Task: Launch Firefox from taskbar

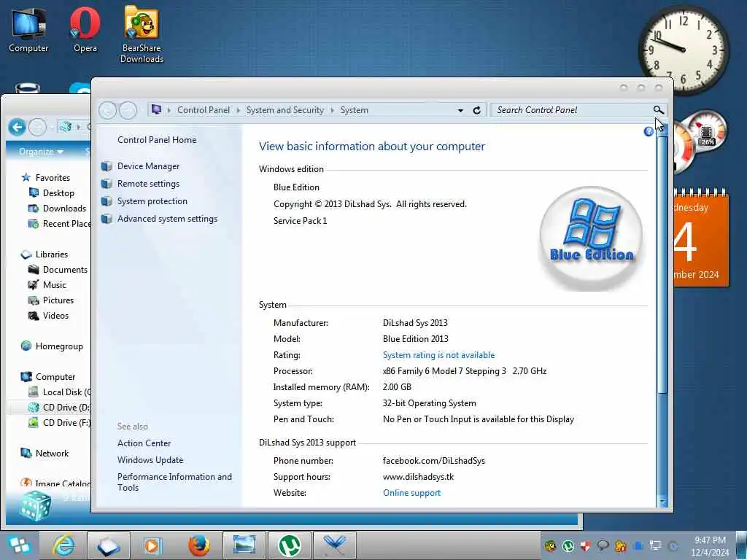Action: pyautogui.click(x=198, y=545)
